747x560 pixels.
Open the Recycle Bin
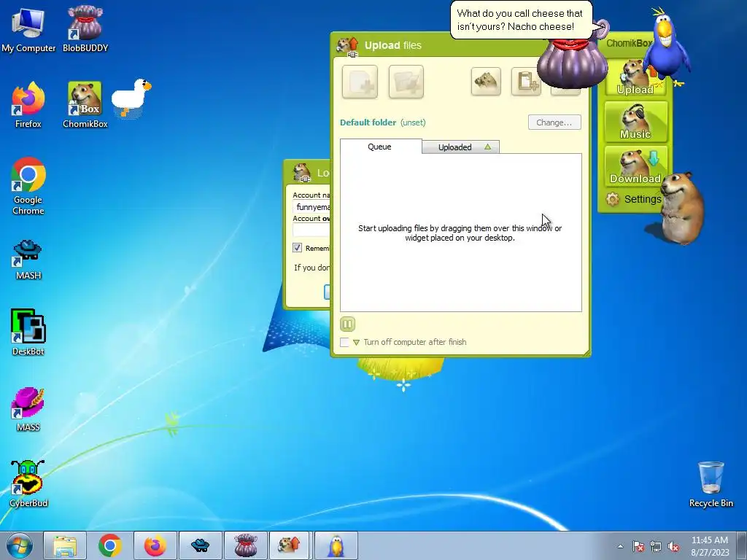[x=711, y=484]
